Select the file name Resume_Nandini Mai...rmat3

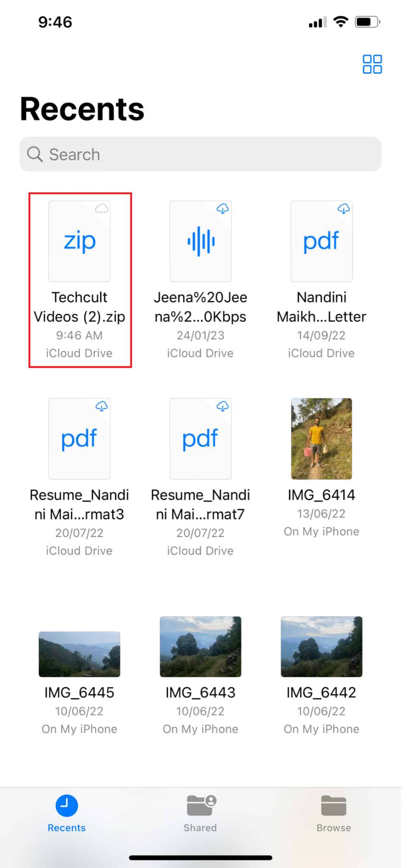coord(79,505)
